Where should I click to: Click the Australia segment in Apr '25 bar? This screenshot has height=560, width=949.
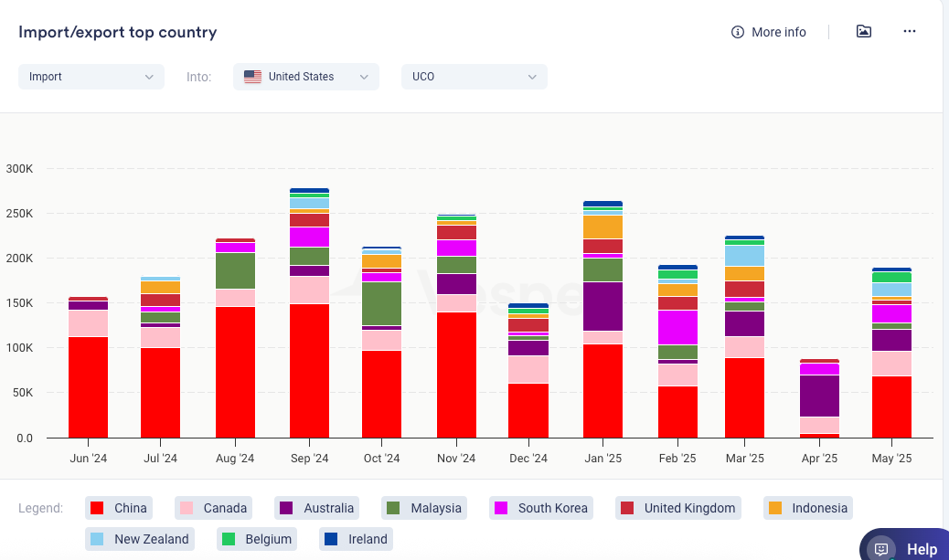(x=819, y=396)
